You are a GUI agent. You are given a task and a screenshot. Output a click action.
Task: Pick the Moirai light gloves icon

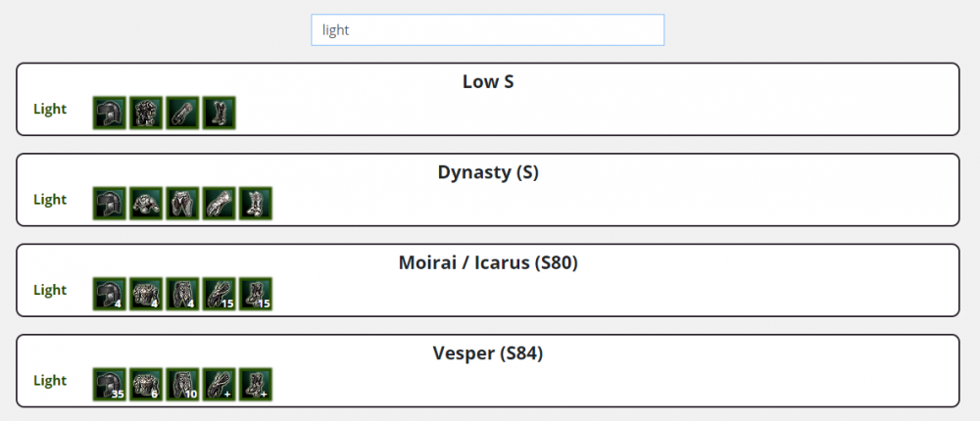[x=219, y=294]
